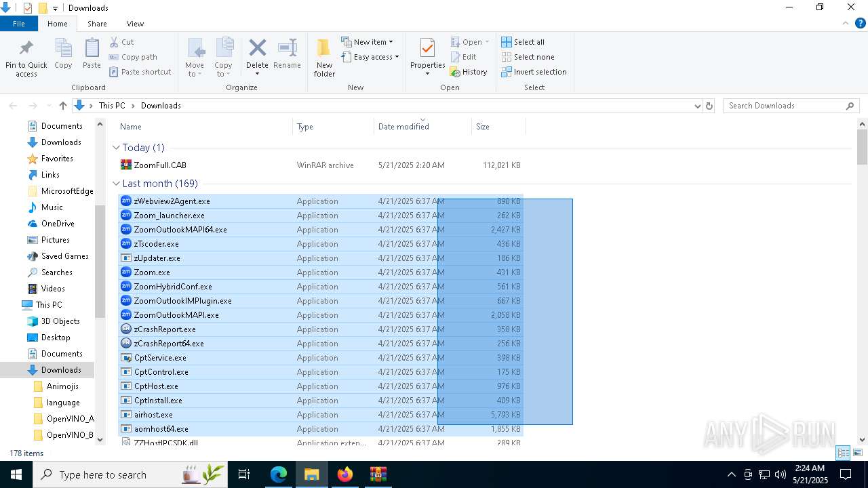Sort by the Name column header
The width and height of the screenshot is (868, 488).
(204, 127)
